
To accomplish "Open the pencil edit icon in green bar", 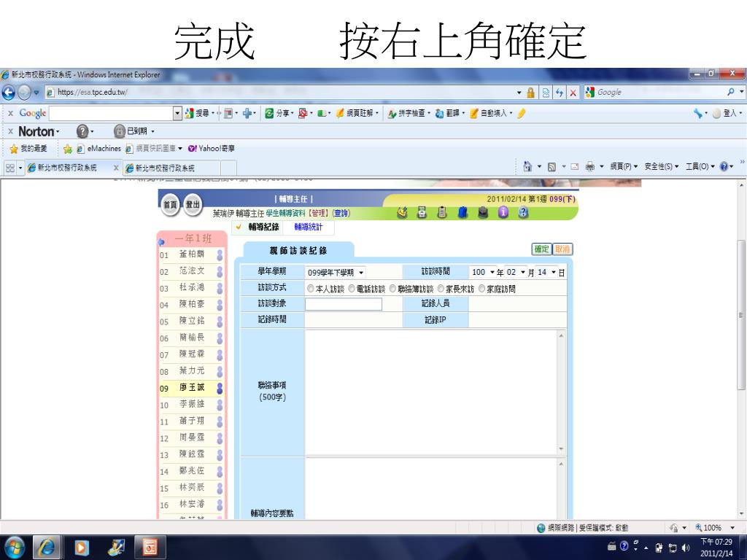I will 402,212.
